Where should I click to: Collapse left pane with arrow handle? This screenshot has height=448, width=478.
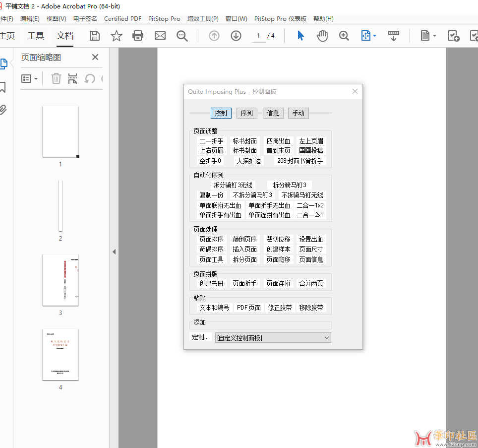coord(114,252)
